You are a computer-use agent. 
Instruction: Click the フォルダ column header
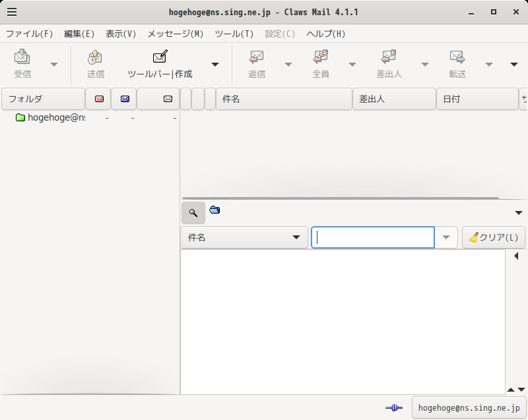[x=43, y=99]
